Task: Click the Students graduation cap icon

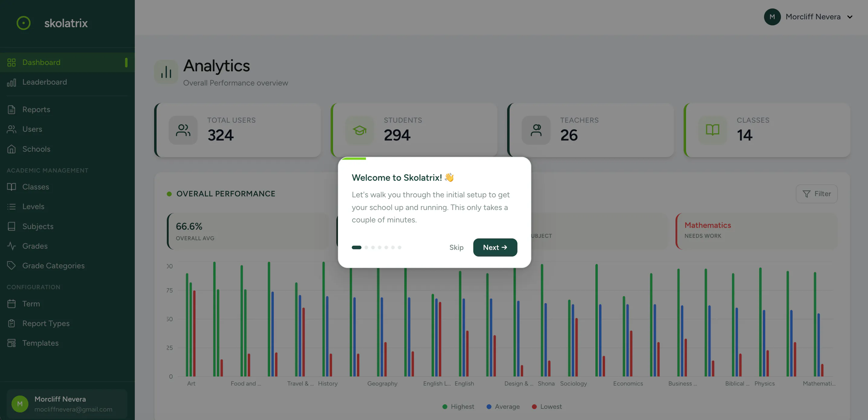Action: (360, 130)
